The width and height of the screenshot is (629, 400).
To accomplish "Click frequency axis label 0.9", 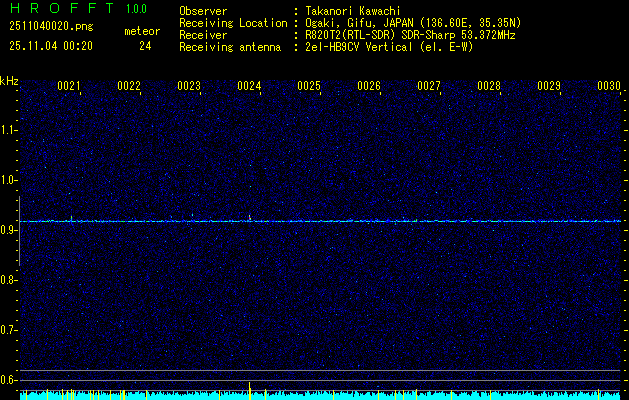I will (7, 230).
